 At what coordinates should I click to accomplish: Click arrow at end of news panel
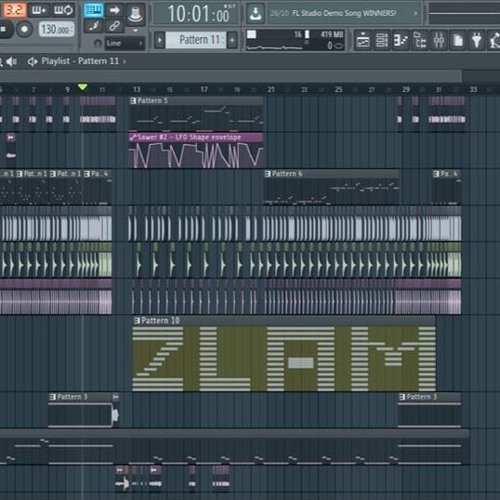416,13
